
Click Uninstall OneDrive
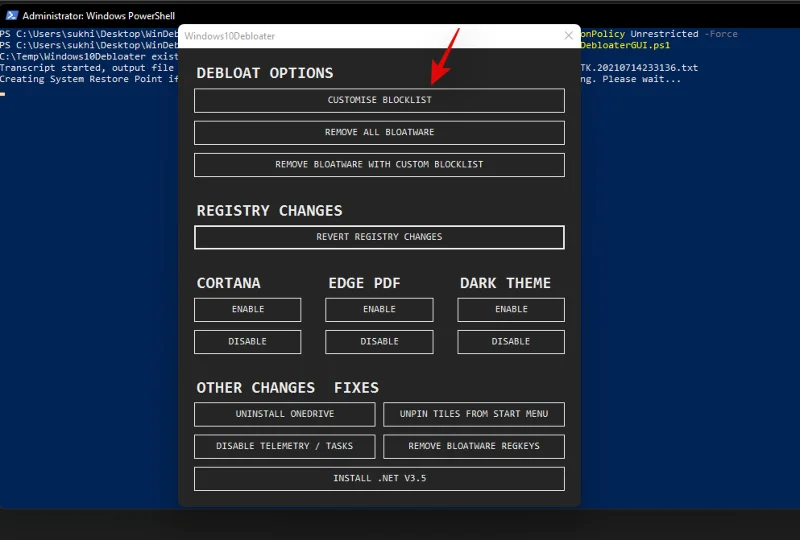pyautogui.click(x=285, y=414)
